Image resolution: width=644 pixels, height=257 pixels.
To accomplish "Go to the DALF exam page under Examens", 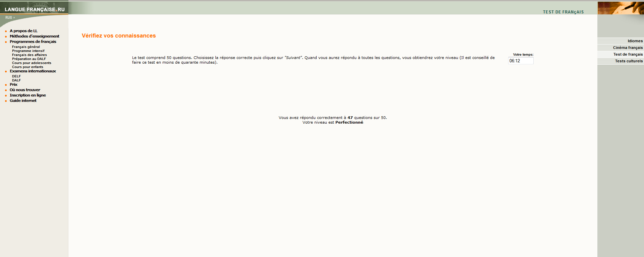I will point(16,80).
